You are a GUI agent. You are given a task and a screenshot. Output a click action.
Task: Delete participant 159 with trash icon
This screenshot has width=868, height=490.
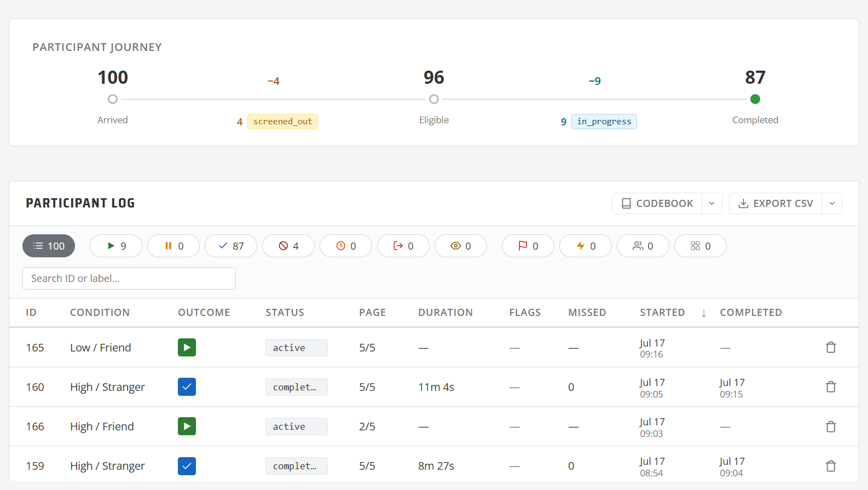click(831, 466)
